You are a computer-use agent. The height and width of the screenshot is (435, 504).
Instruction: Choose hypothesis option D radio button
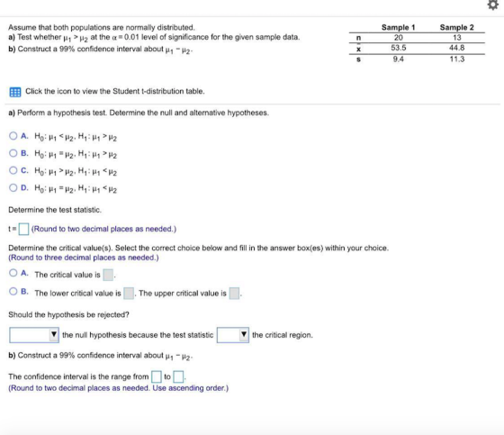click(x=13, y=187)
